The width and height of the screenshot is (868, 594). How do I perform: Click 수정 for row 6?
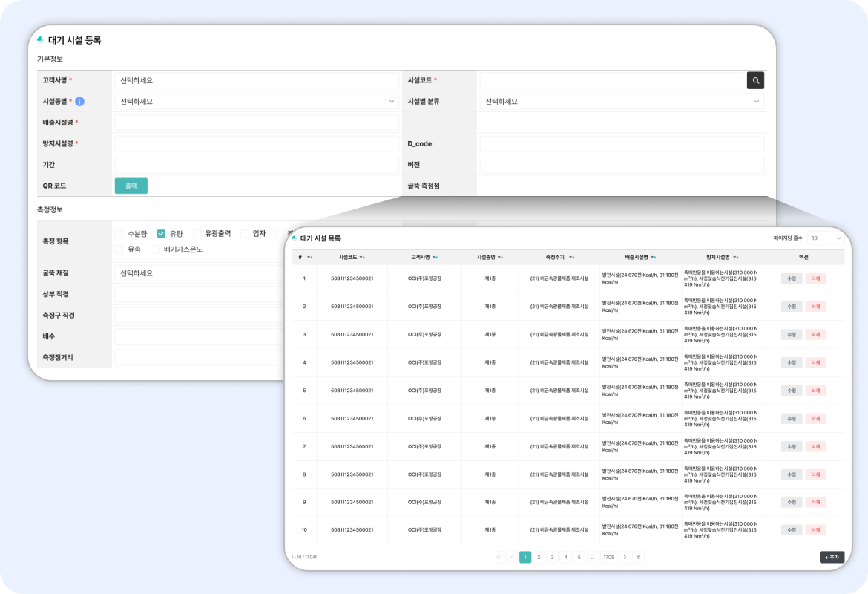pyautogui.click(x=792, y=418)
